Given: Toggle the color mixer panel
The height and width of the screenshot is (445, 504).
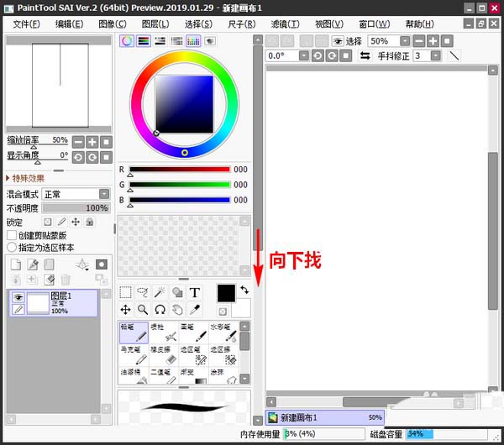Looking at the screenshot, I should click(176, 41).
